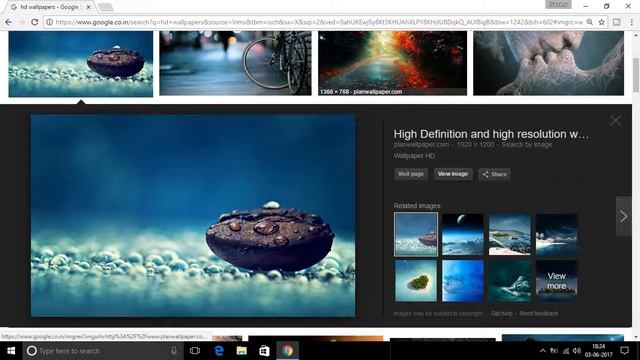Open the large coffee bean preview image
This screenshot has width=640, height=360.
point(193,216)
